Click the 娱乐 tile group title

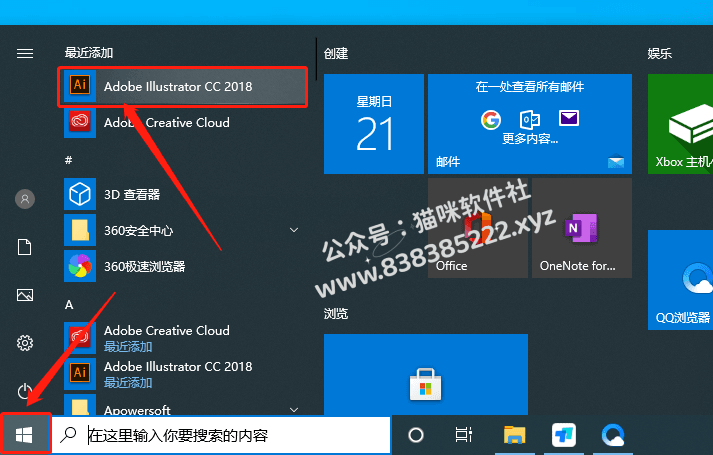coord(660,54)
